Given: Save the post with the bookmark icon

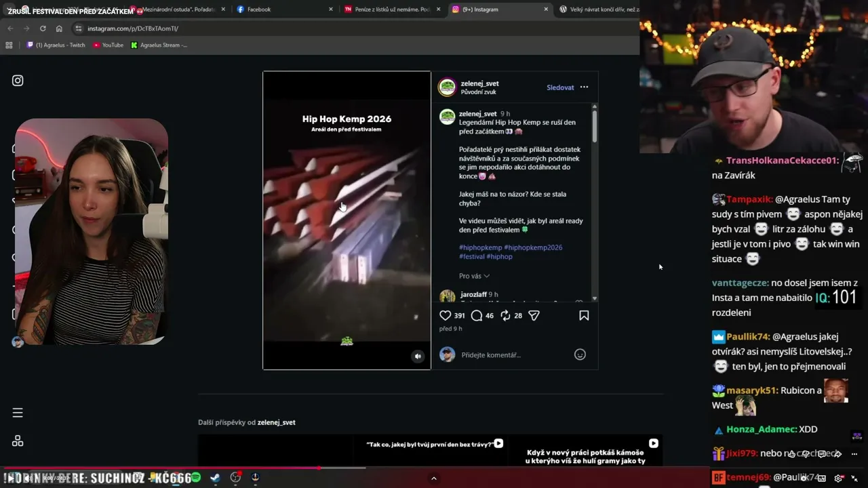Looking at the screenshot, I should [x=584, y=315].
